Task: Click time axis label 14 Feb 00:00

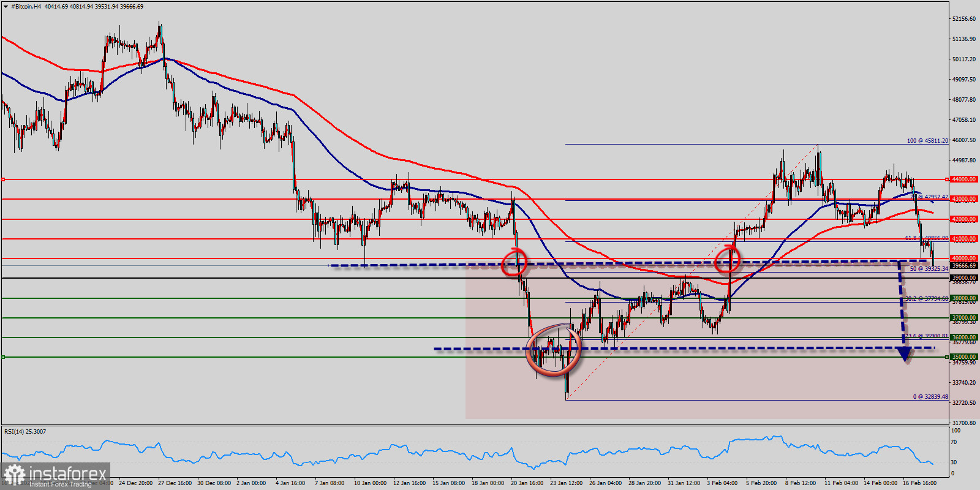Action: point(880,483)
